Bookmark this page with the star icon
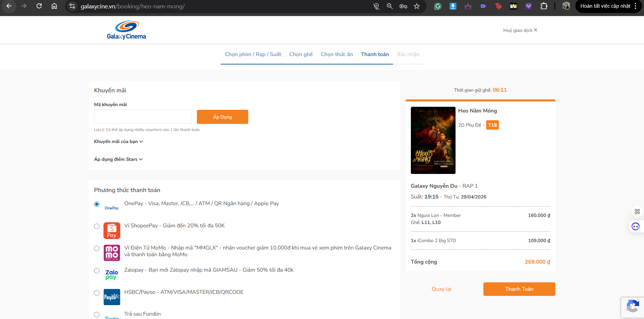 pyautogui.click(x=417, y=6)
